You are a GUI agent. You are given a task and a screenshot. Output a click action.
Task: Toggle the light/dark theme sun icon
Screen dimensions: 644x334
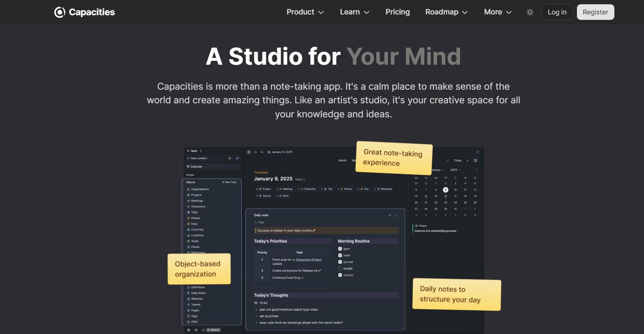tap(530, 12)
